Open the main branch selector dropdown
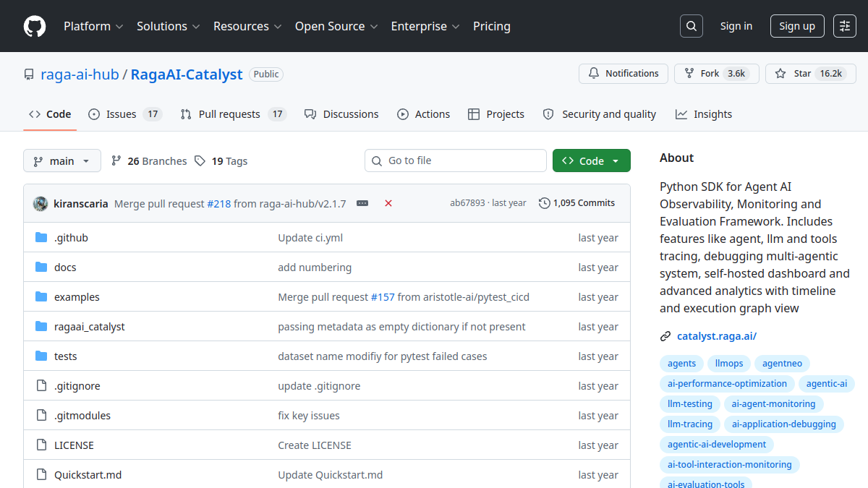The height and width of the screenshot is (488, 868). point(62,161)
